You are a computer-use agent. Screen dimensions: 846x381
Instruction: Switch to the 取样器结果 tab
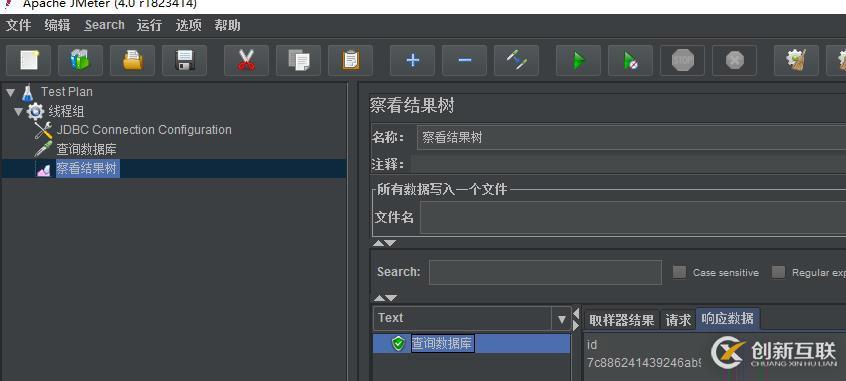[x=622, y=319]
